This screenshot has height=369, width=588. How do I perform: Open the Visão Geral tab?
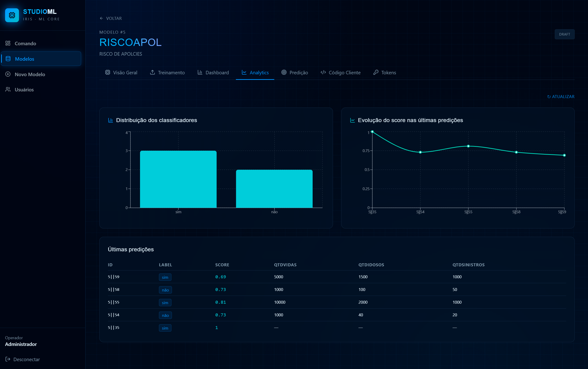pos(121,72)
